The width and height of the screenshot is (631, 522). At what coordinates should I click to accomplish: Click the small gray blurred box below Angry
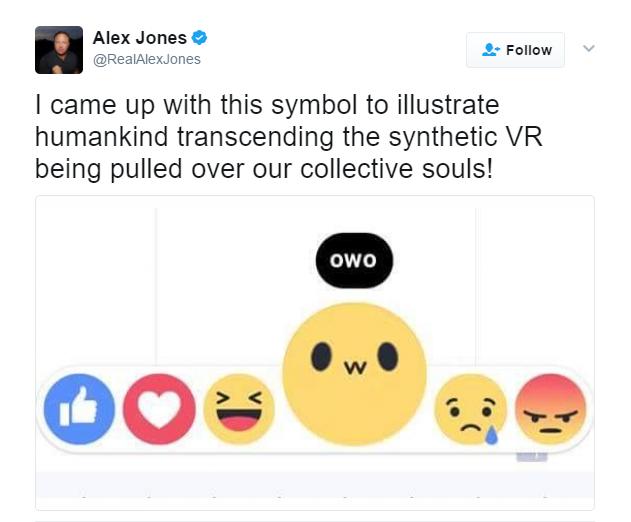[532, 457]
